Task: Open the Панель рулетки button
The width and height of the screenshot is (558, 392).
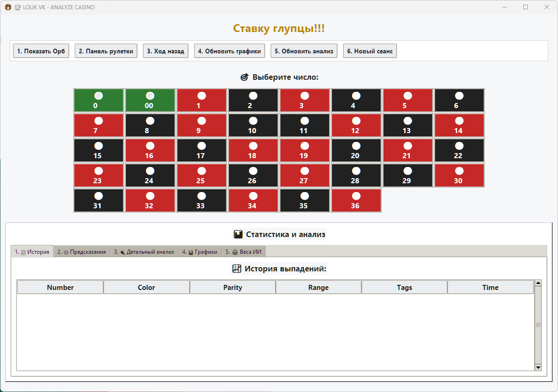Action: click(106, 51)
